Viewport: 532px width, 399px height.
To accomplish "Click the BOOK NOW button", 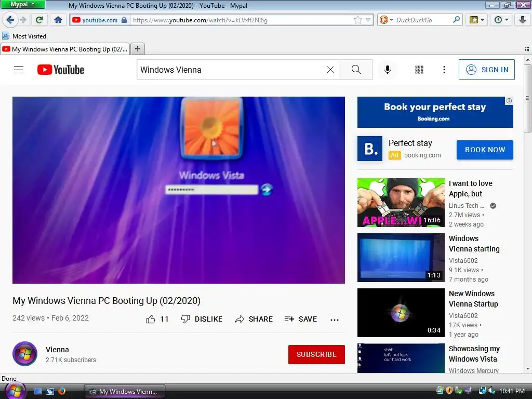I will click(x=485, y=150).
